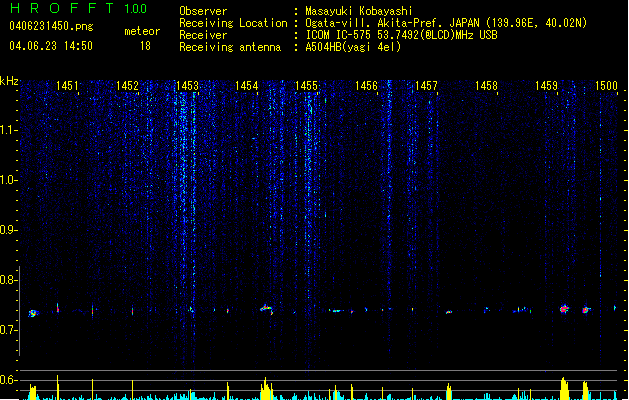Select the date stamp 04.06.23 14:50

pos(51,46)
